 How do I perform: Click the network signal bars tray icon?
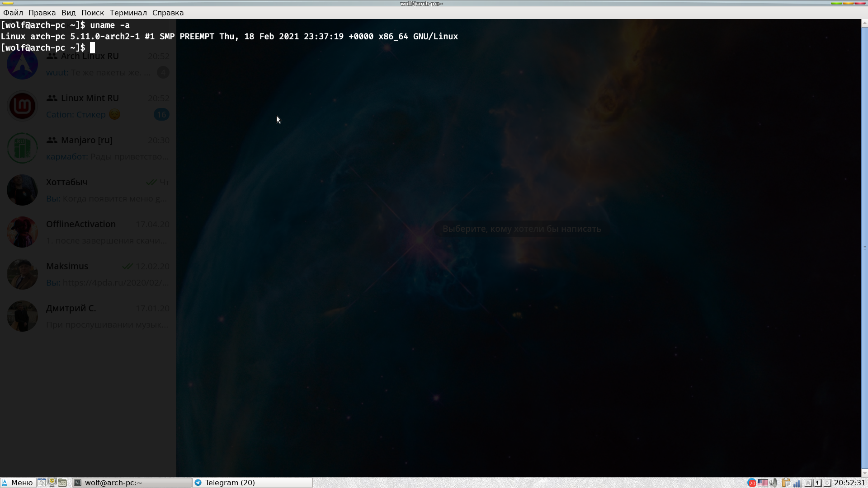point(797,483)
